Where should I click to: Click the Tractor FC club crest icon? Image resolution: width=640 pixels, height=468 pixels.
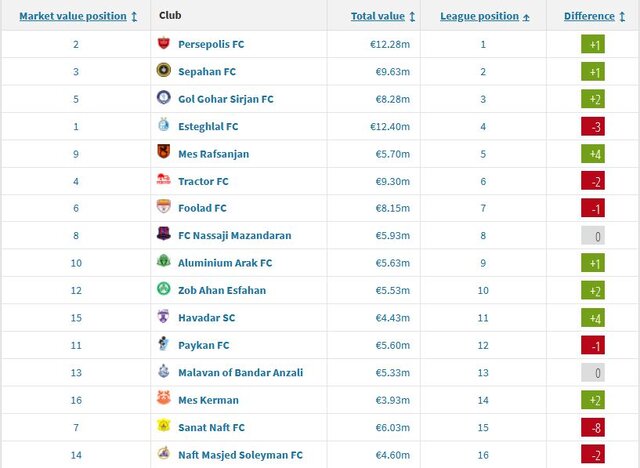pyautogui.click(x=164, y=181)
